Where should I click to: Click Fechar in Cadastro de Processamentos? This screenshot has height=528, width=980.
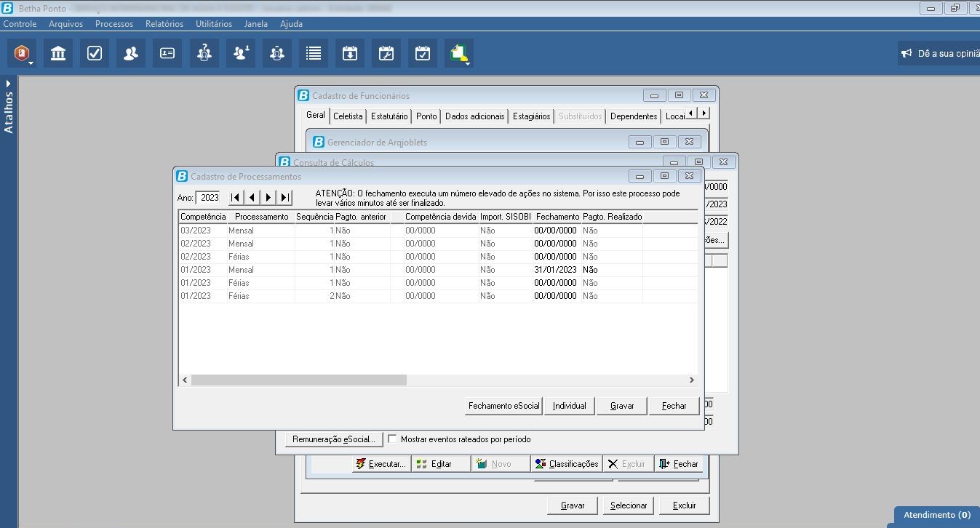674,406
